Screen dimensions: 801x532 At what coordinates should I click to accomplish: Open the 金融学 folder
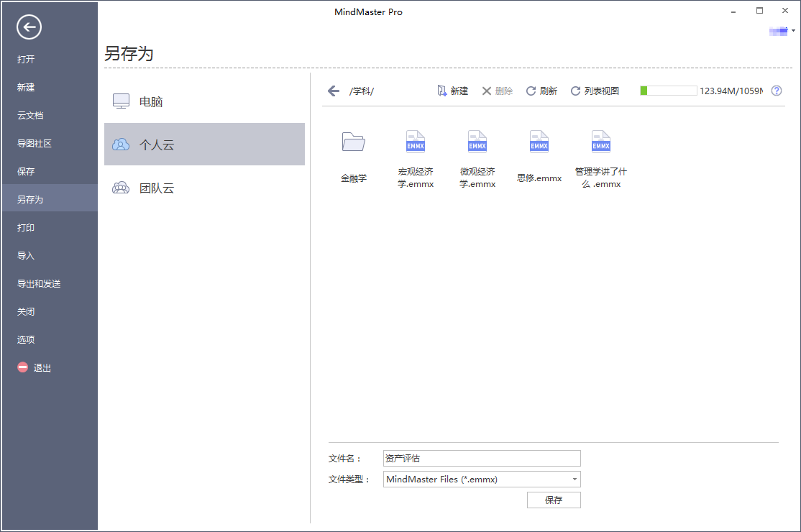click(x=354, y=142)
